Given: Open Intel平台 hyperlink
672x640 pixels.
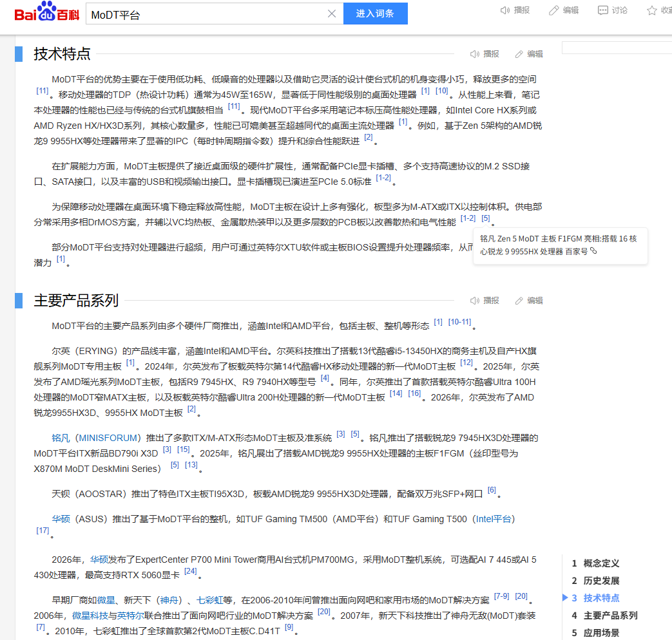Looking at the screenshot, I should click(x=494, y=519).
